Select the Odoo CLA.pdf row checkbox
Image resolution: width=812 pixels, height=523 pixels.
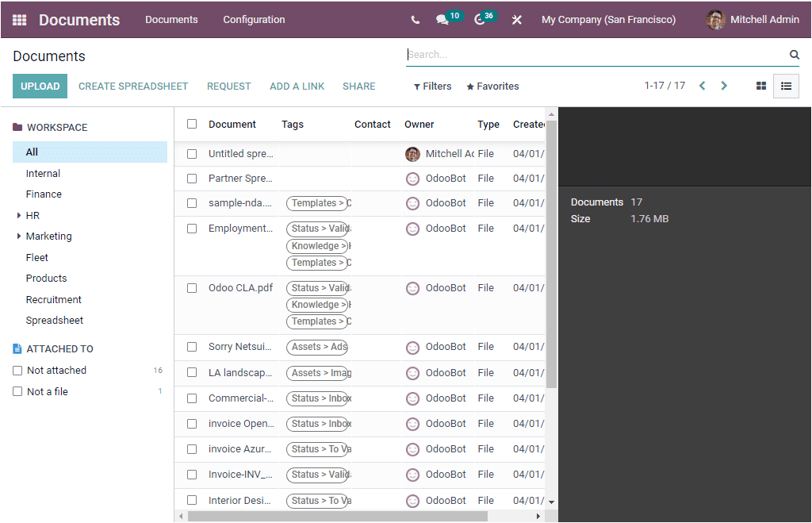coord(192,288)
